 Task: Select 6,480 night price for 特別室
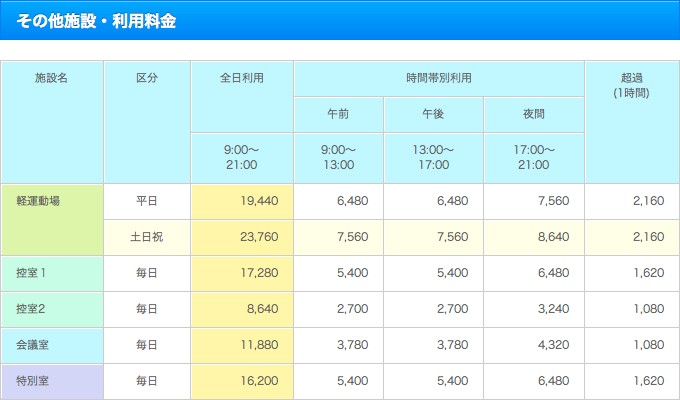pos(534,381)
